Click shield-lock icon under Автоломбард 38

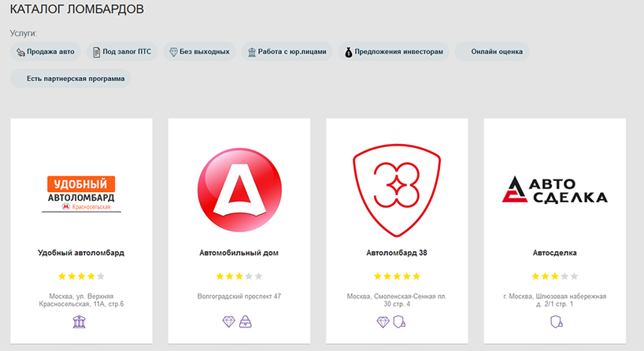pos(399,322)
